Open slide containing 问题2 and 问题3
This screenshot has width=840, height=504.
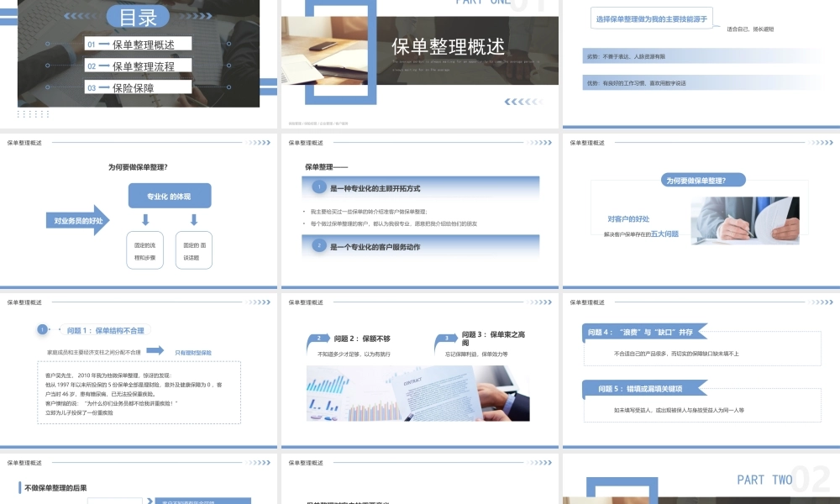[x=419, y=370]
